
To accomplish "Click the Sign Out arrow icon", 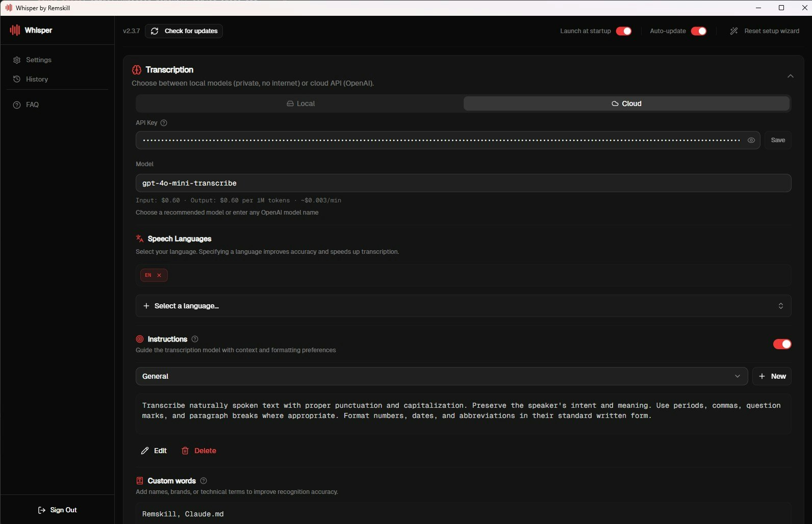I will point(42,510).
